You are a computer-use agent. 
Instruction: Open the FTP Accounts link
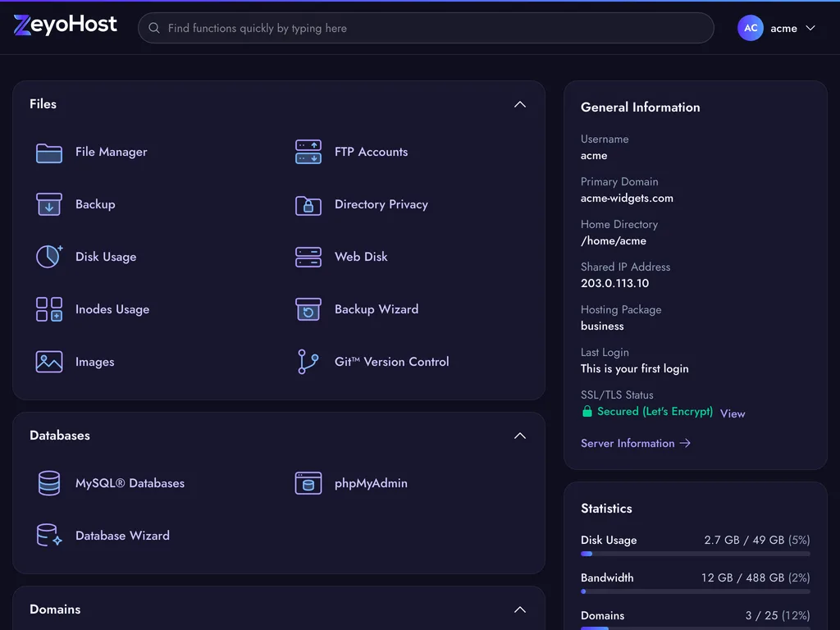pos(372,152)
